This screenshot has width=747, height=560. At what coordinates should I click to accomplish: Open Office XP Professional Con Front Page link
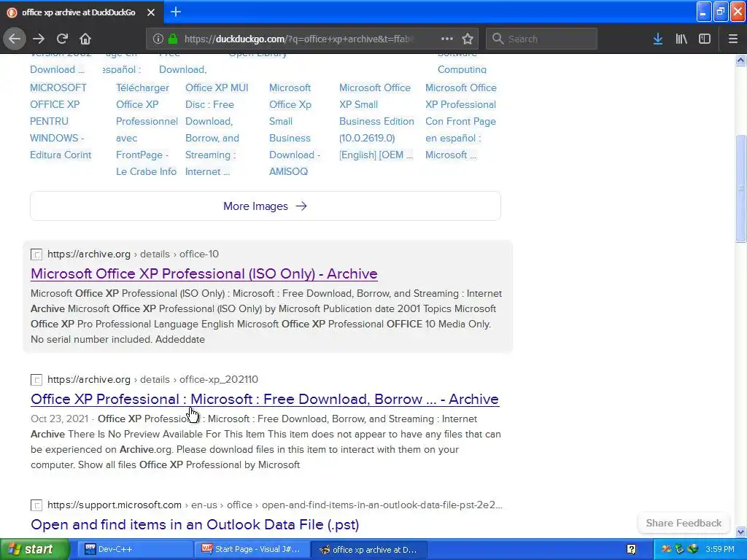point(461,121)
